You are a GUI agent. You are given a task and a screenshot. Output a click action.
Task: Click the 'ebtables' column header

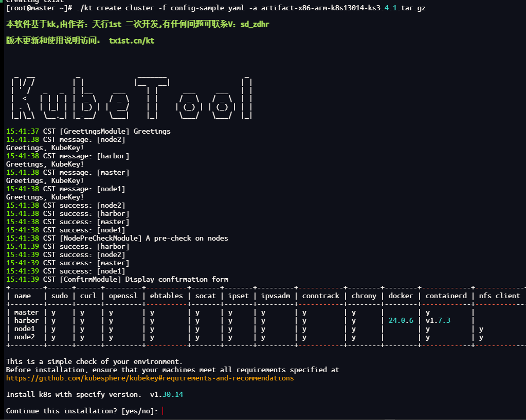(167, 296)
